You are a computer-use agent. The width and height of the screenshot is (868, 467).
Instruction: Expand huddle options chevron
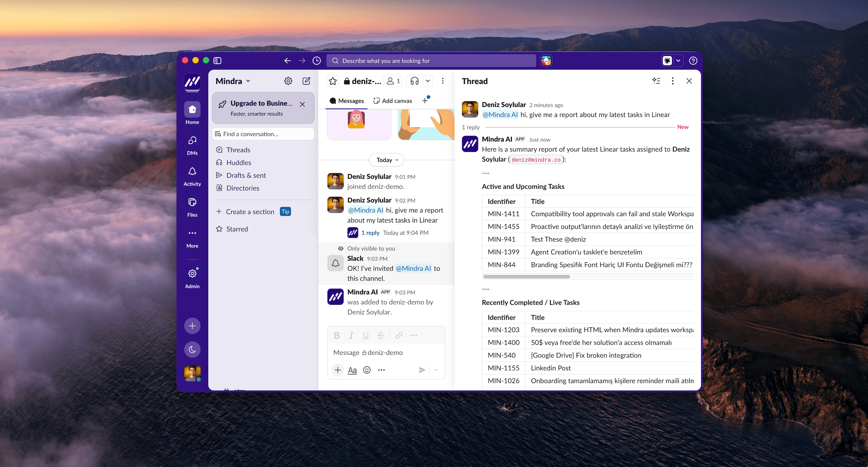pos(428,81)
